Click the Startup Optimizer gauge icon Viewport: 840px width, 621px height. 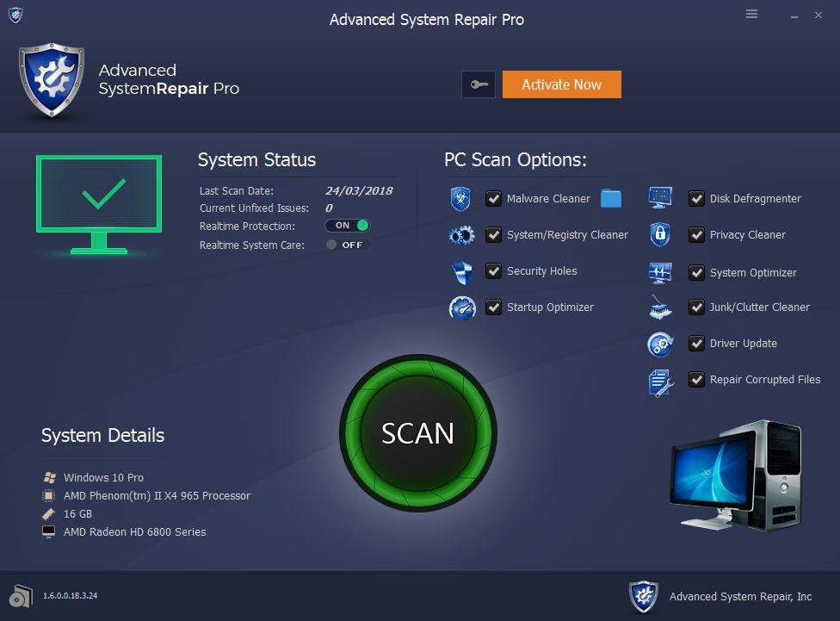pos(462,307)
